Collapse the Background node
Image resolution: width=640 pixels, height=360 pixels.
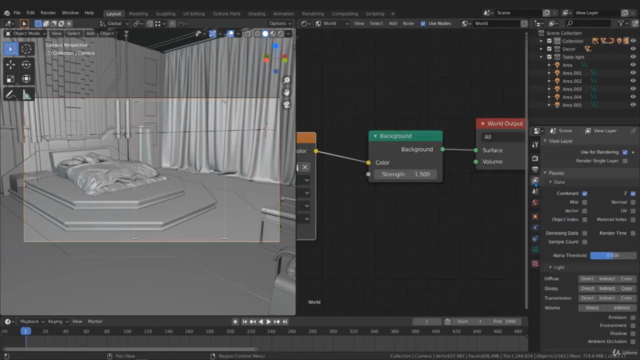(x=375, y=136)
